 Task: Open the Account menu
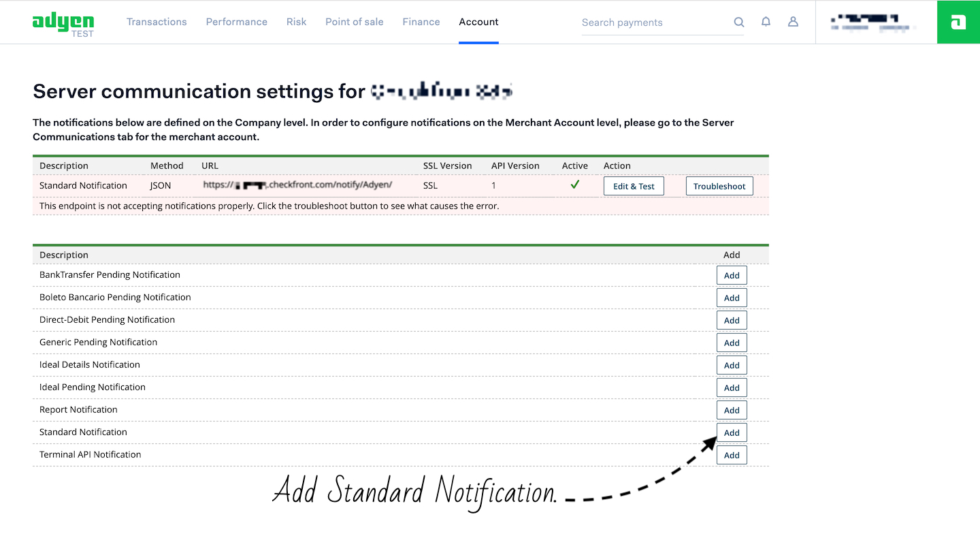(478, 22)
